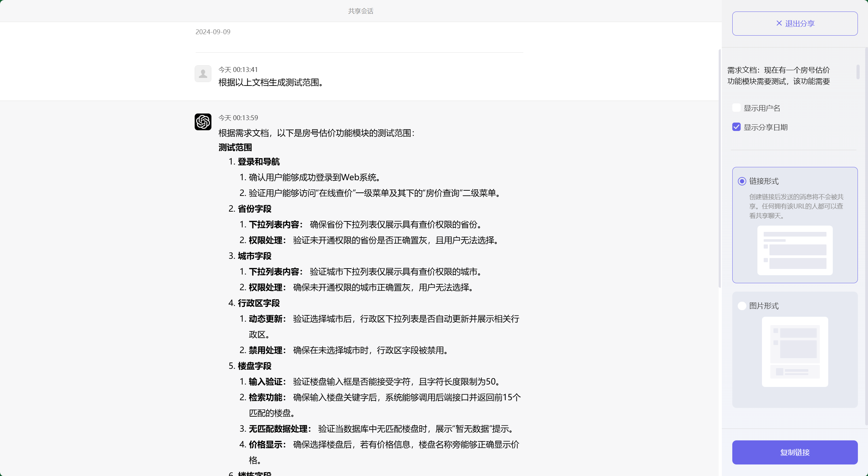The image size is (868, 476).
Task: Click the 今天 00:13:59 timestamp
Action: click(x=238, y=117)
